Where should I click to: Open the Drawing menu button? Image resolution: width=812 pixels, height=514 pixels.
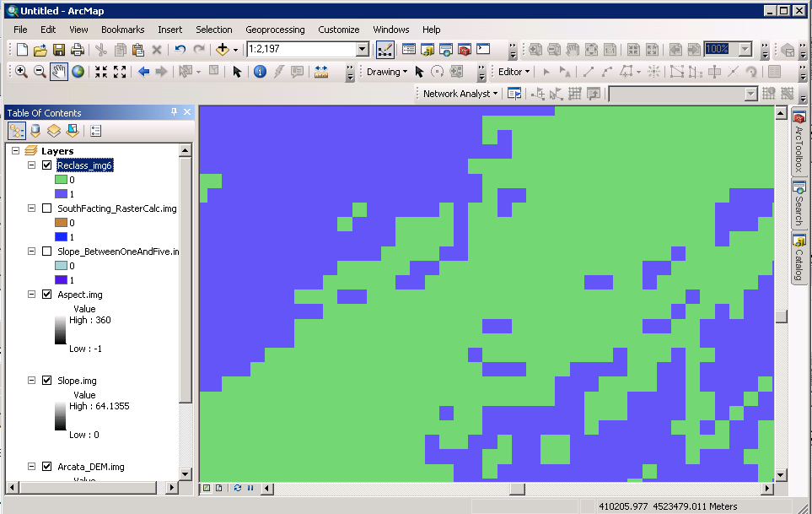click(387, 72)
